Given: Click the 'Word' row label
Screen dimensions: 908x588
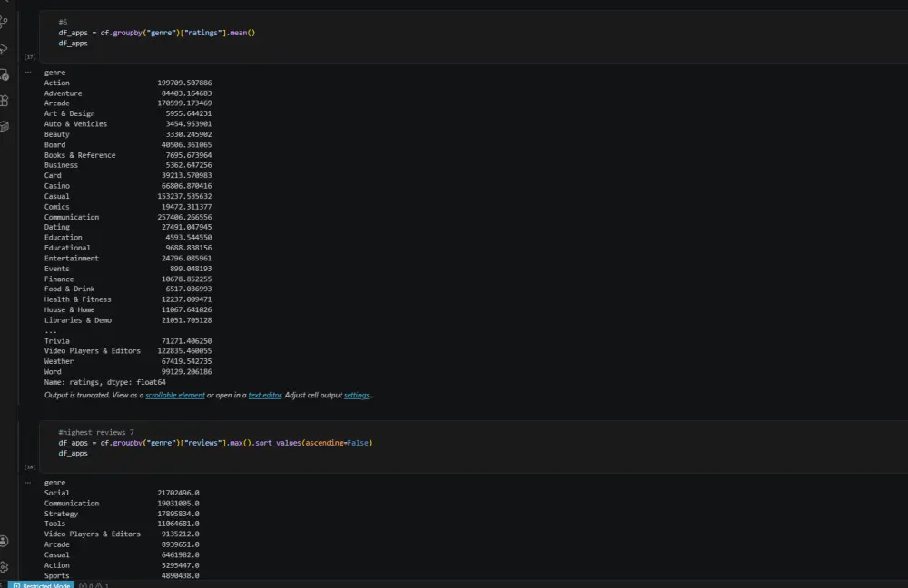Looking at the screenshot, I should (x=53, y=371).
